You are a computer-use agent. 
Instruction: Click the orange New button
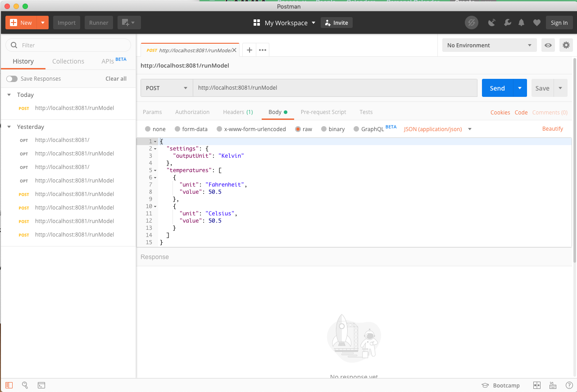(21, 23)
